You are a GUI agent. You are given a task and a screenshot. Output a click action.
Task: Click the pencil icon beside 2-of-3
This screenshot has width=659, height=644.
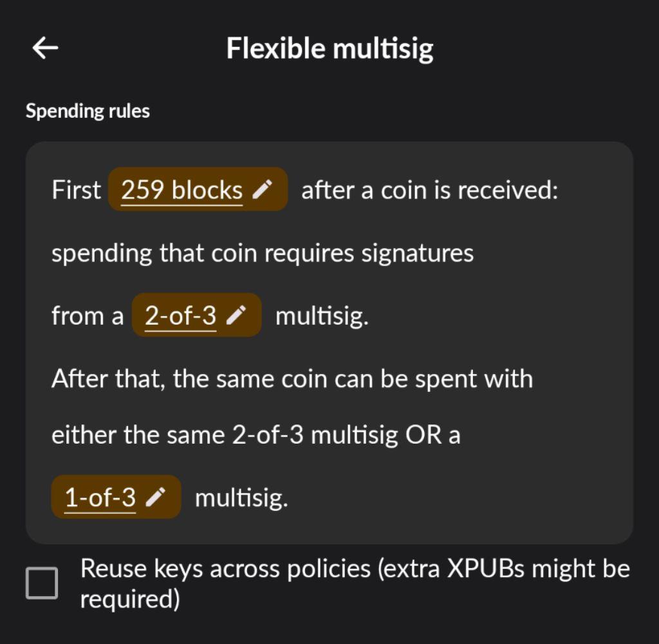coord(236,316)
